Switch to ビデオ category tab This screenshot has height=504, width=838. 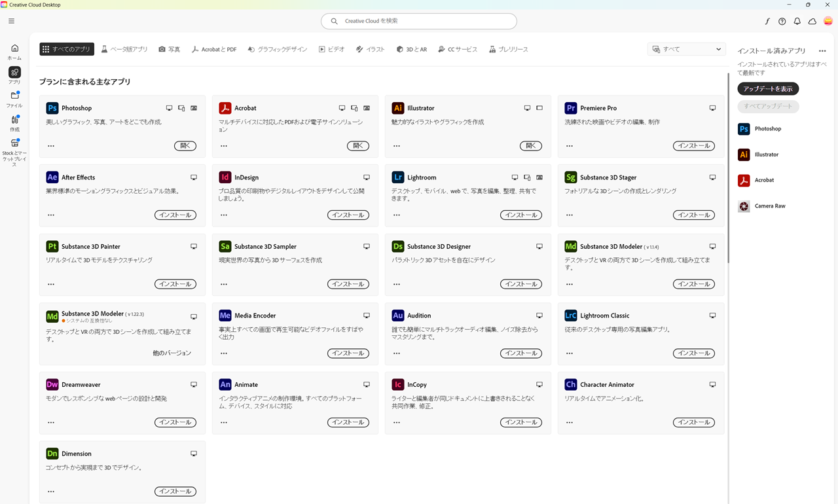(332, 49)
